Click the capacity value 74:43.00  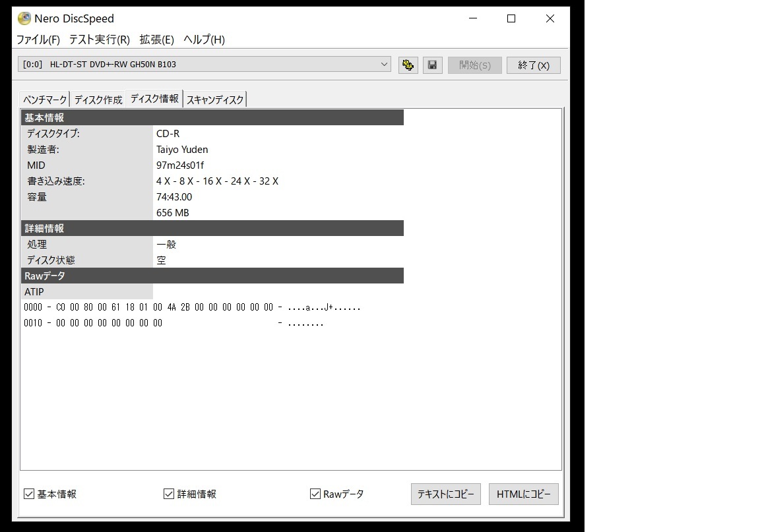pos(174,196)
